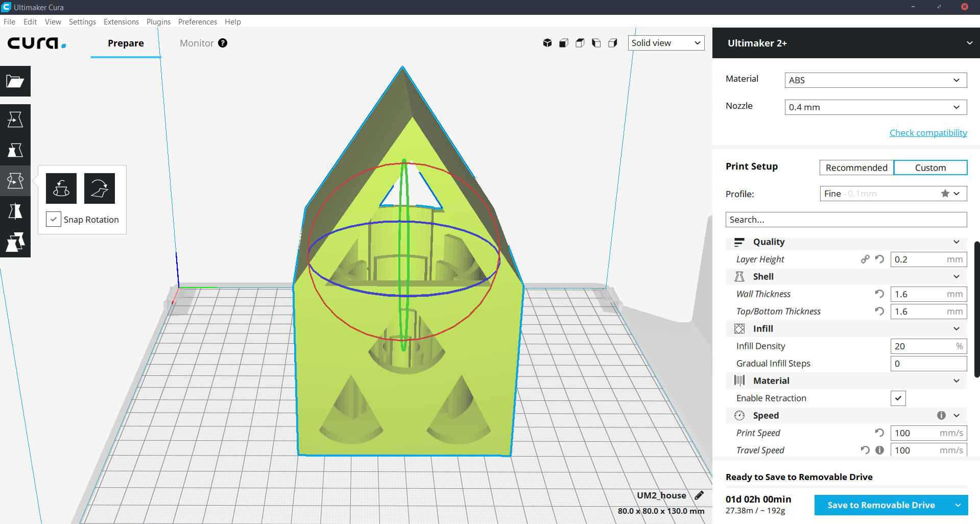Reset Top/Bottom Thickness with the revert arrow

879,312
